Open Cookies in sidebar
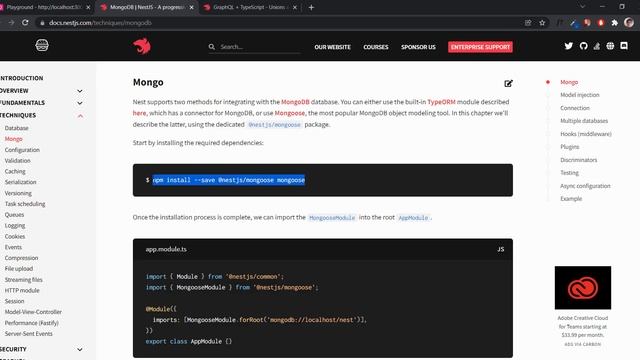 tap(15, 236)
